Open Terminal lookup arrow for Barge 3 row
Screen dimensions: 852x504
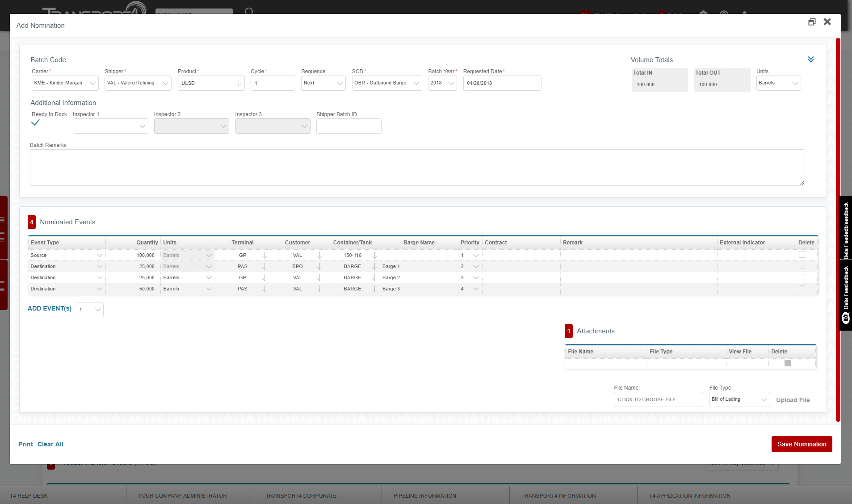[264, 289]
